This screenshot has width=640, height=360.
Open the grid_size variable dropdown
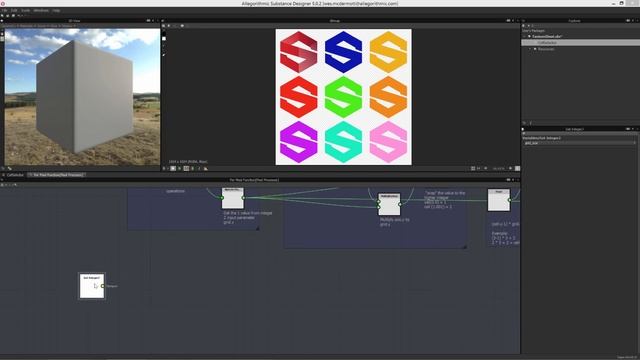pyautogui.click(x=580, y=143)
